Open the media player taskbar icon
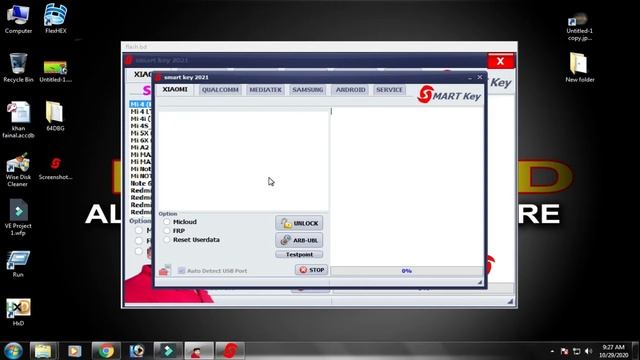This screenshot has height=360, width=640. click(x=74, y=351)
